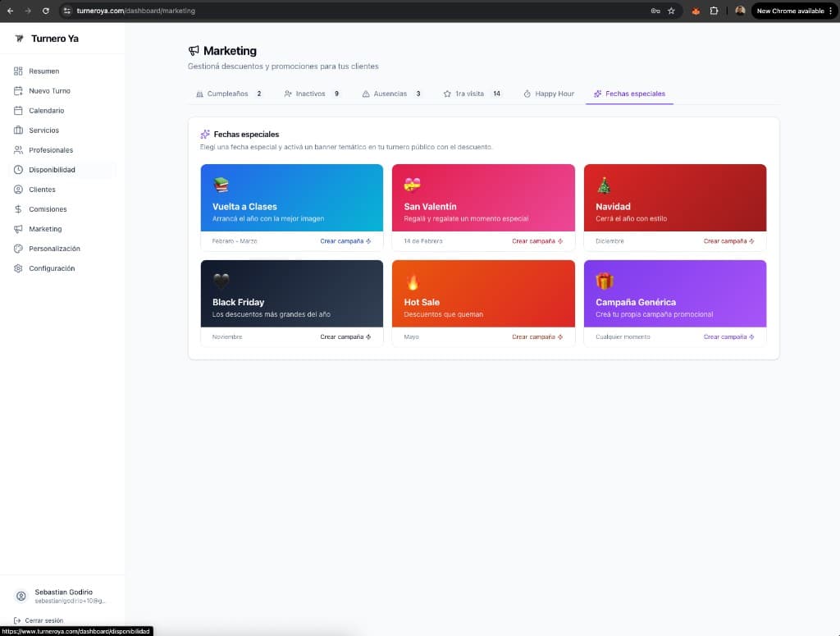Go to Nuevo Turno in sidebar
This screenshot has width=840, height=636.
(49, 91)
